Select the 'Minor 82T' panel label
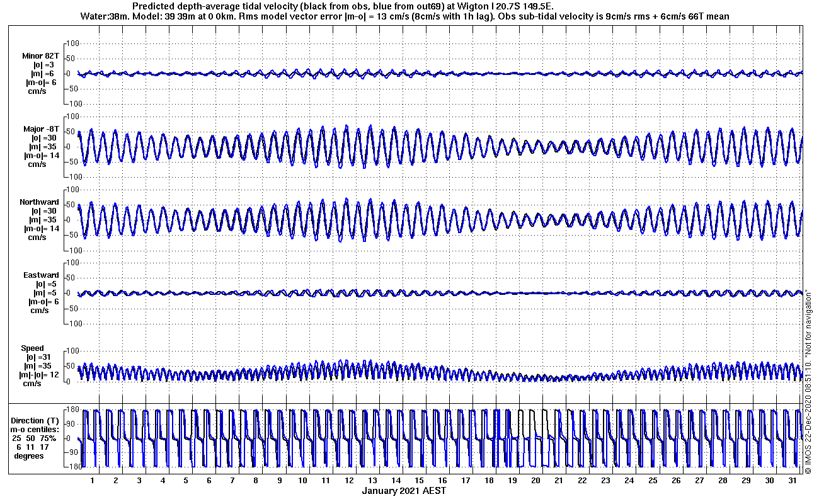Image resolution: width=819 pixels, height=504 pixels. (41, 56)
